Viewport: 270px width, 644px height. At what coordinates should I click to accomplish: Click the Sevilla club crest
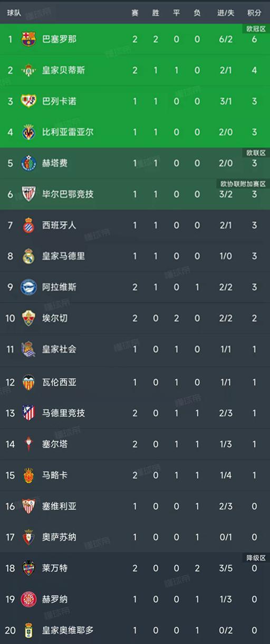click(28, 506)
